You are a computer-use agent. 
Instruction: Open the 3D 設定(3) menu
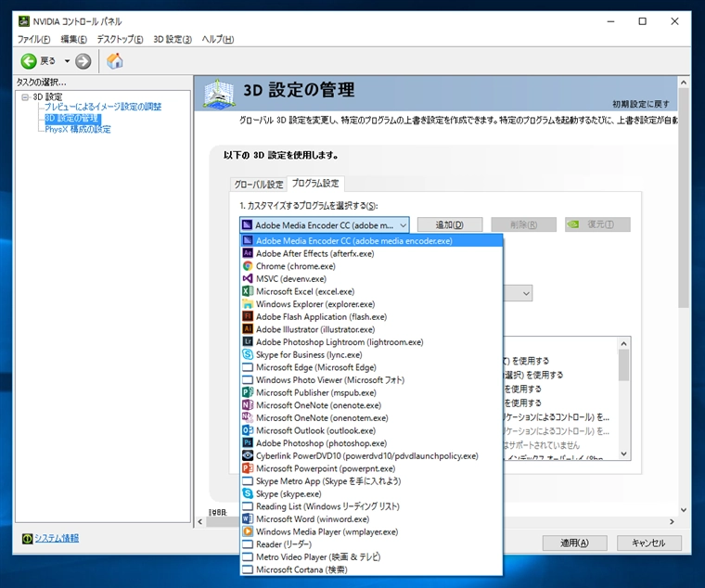coord(173,39)
